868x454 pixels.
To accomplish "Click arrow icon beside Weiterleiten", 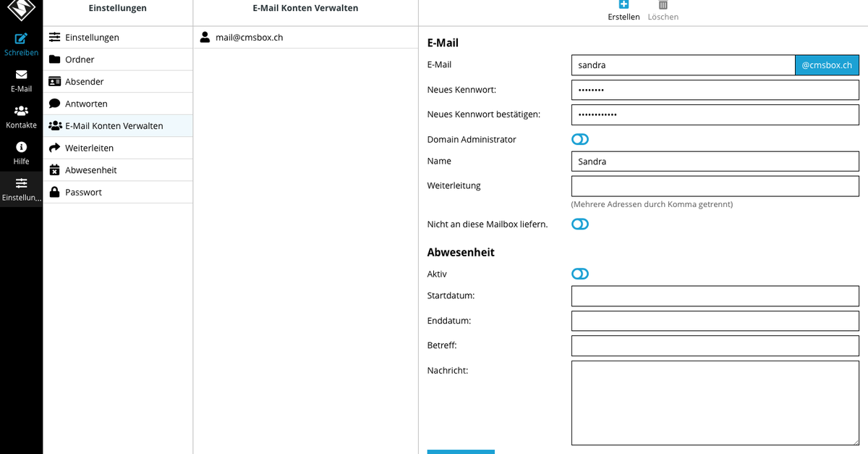I will (54, 148).
